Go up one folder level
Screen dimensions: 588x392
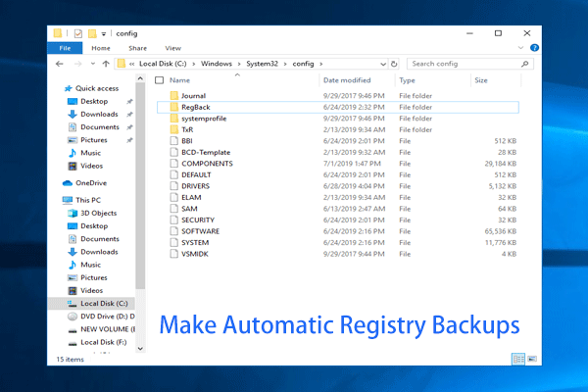point(106,64)
